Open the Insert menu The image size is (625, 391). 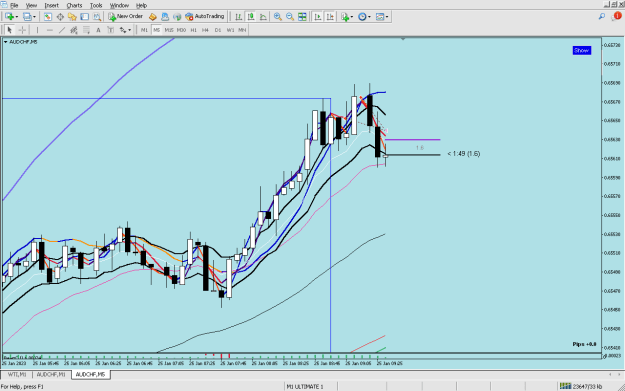point(52,5)
